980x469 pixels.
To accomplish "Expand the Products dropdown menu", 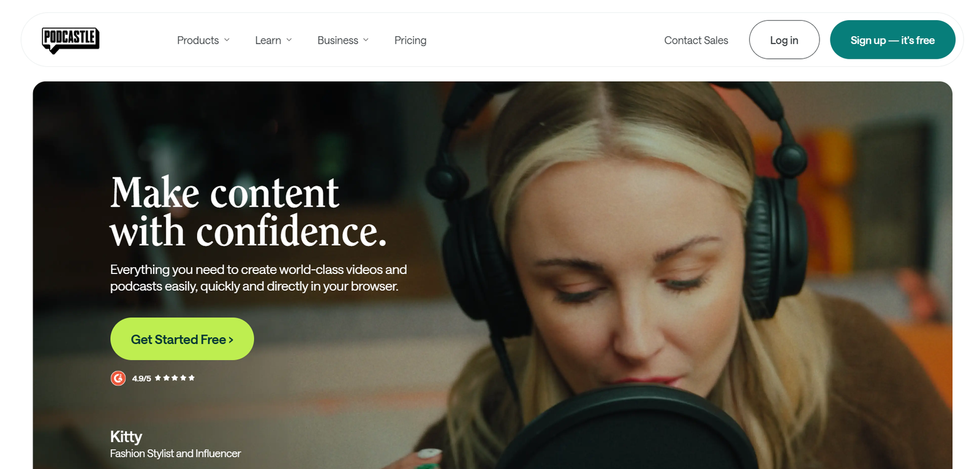I will (x=203, y=40).
